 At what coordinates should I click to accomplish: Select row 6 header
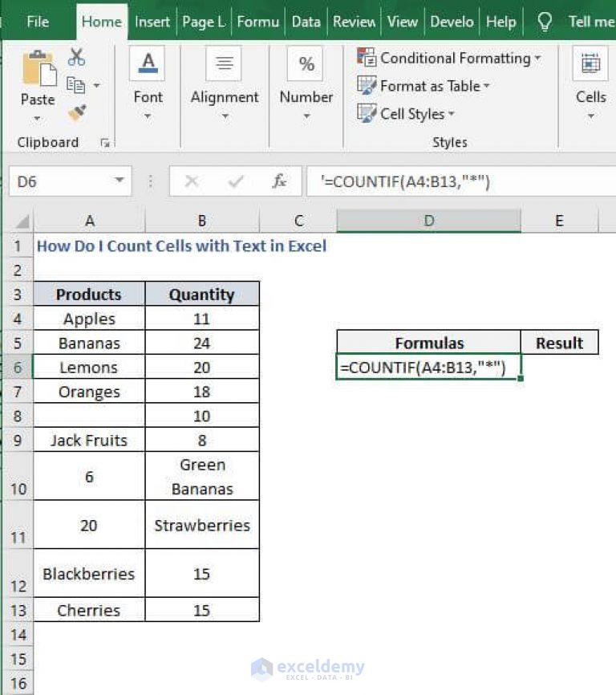click(18, 367)
